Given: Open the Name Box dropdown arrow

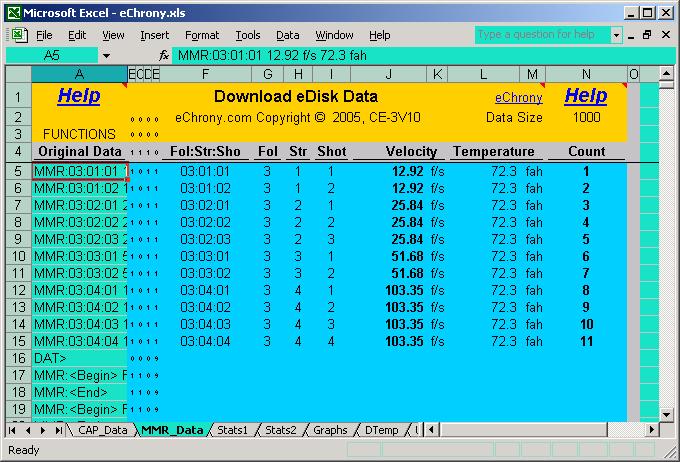Looking at the screenshot, I should click(x=106, y=56).
